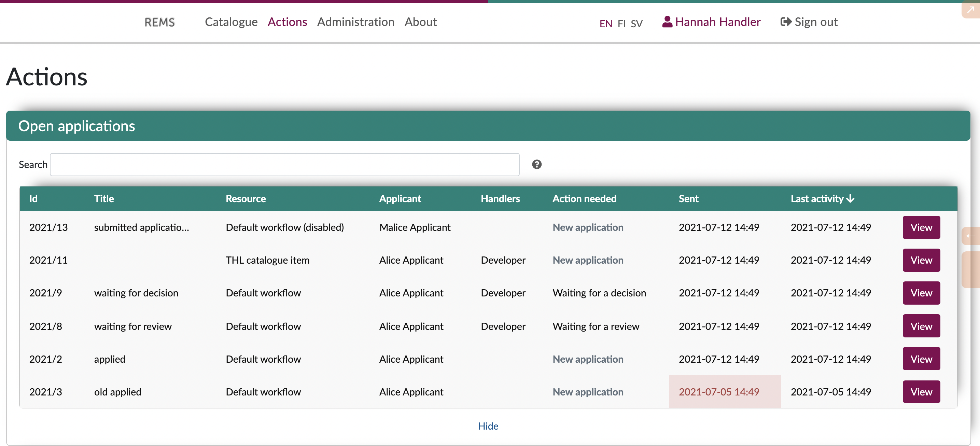Sort table by Last activity column

tap(823, 199)
